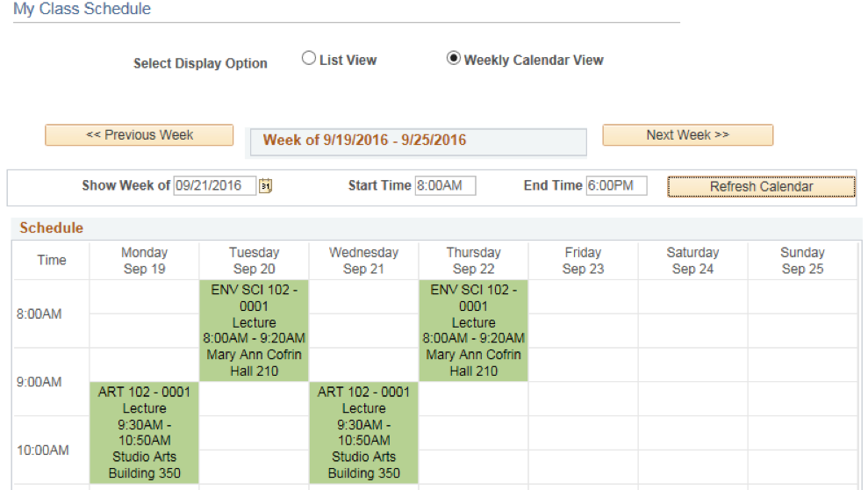Screen dimensions: 868x490
Task: Click the Monday Sep 19 column header
Action: coord(144,261)
